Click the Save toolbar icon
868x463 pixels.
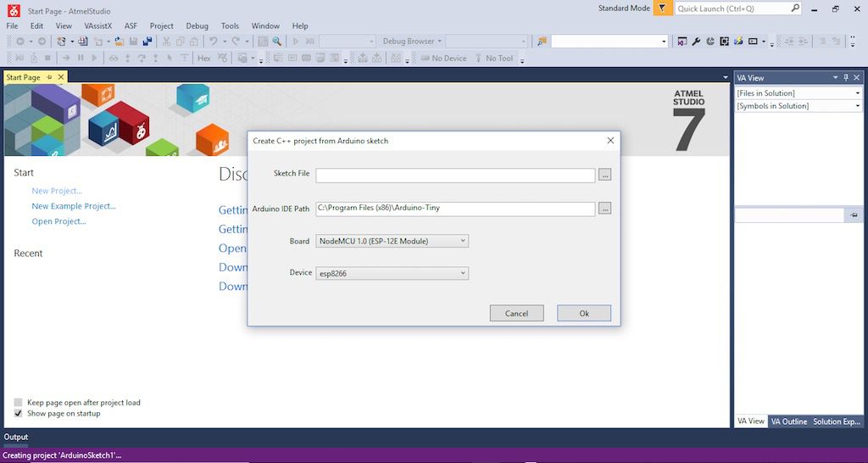133,42
